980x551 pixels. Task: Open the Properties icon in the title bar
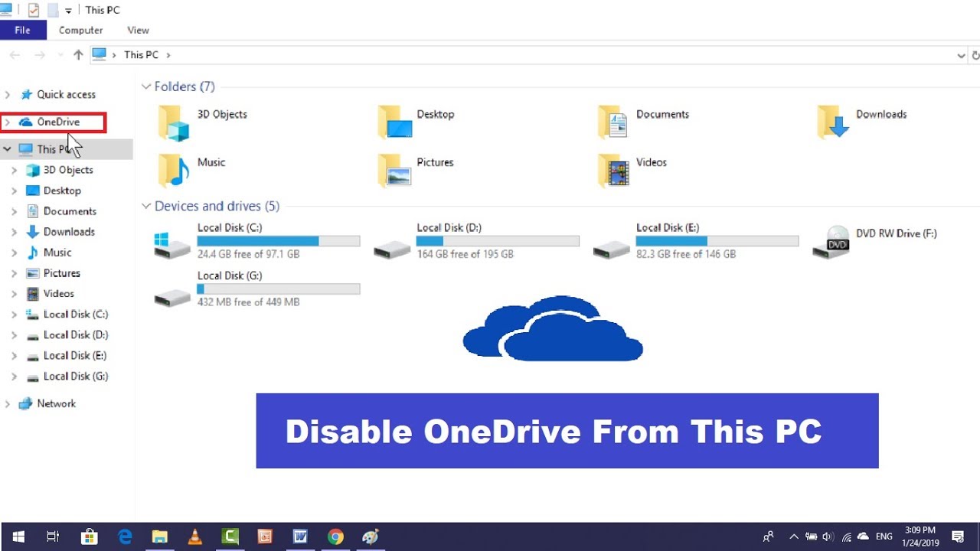(34, 10)
